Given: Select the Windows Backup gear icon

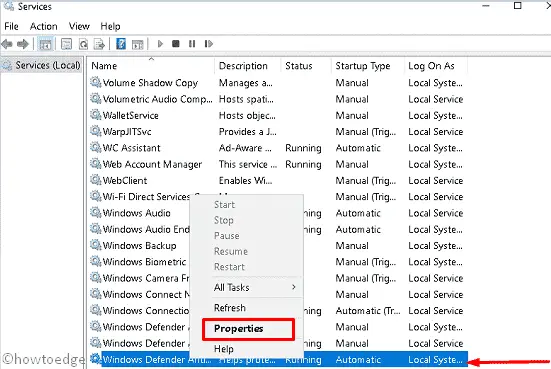Looking at the screenshot, I should pos(95,245).
